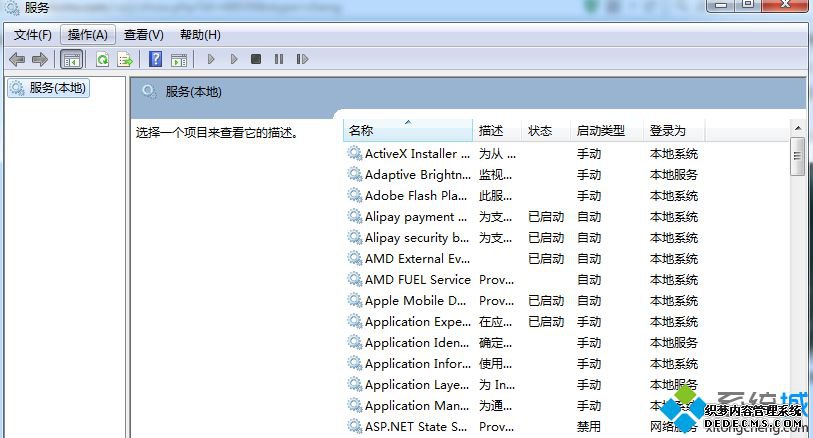Open the 操作(A) menu
This screenshot has height=438, width=813.
[x=88, y=35]
